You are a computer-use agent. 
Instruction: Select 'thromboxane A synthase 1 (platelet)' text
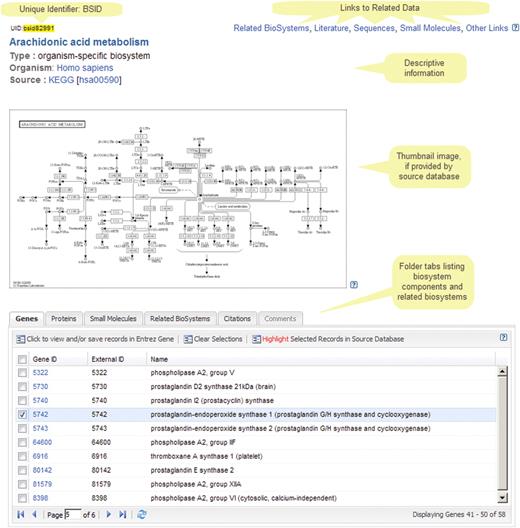click(x=206, y=456)
